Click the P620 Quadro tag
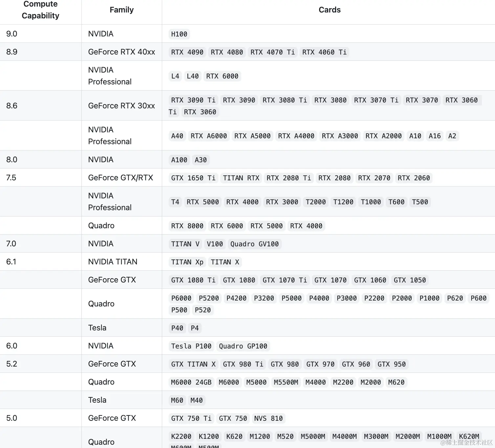 click(x=455, y=298)
